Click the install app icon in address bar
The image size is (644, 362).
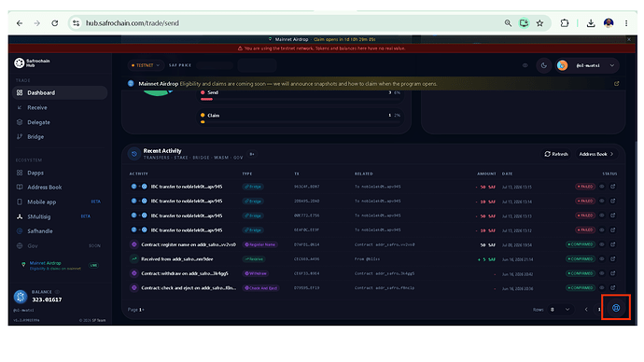tap(524, 23)
